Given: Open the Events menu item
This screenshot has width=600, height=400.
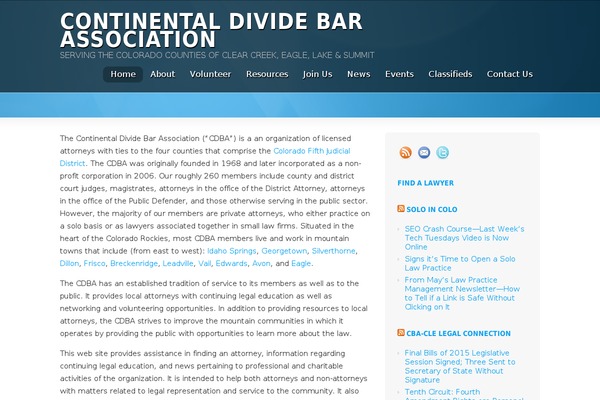Looking at the screenshot, I should pyautogui.click(x=399, y=74).
